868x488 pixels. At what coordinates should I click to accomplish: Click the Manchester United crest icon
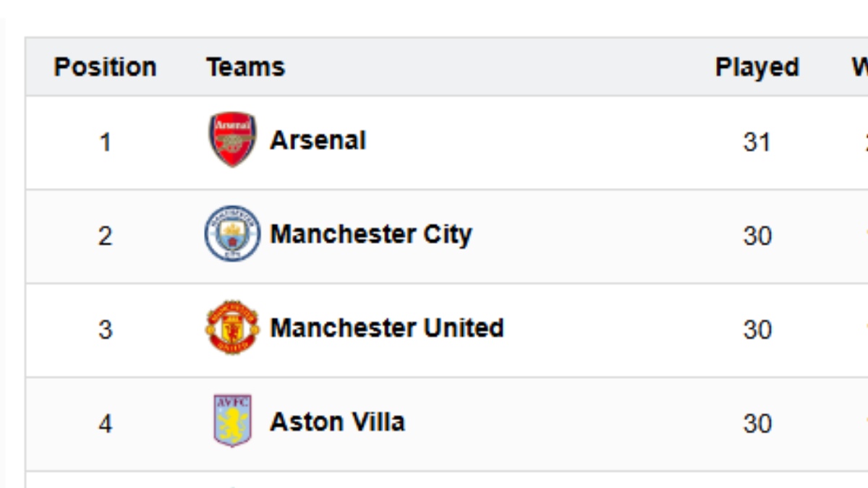pyautogui.click(x=232, y=328)
